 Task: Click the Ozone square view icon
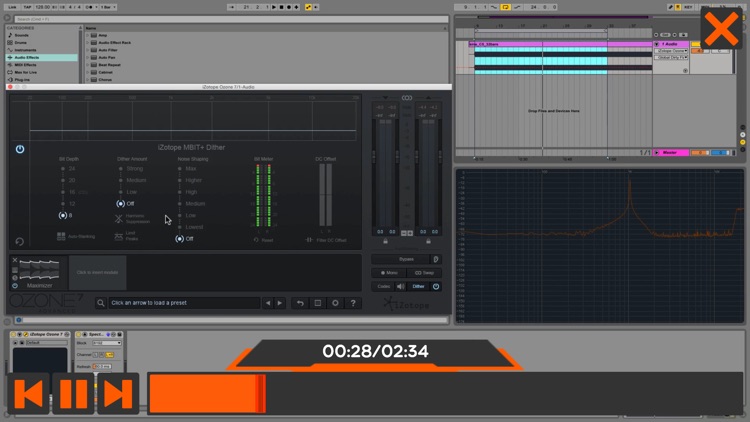tap(318, 303)
